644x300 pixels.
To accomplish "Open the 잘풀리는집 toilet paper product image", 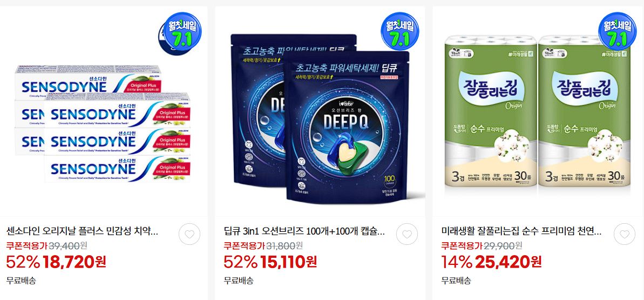I will (538, 116).
